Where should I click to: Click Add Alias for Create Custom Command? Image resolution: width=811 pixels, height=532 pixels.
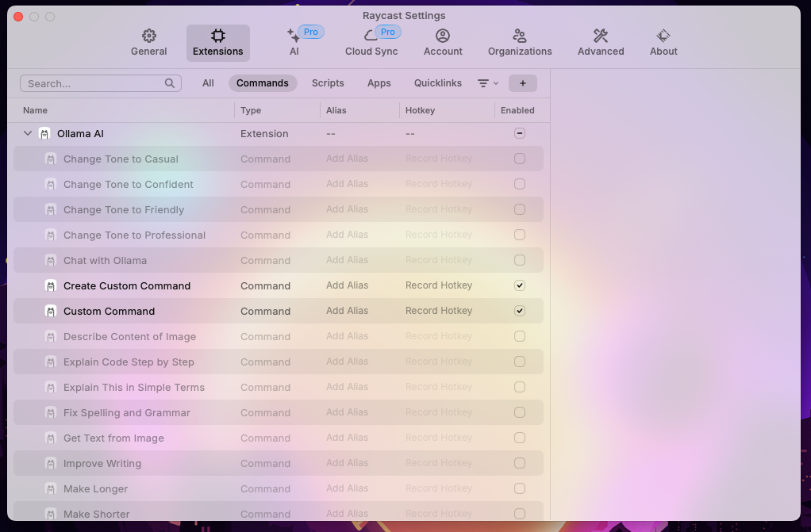click(x=347, y=285)
